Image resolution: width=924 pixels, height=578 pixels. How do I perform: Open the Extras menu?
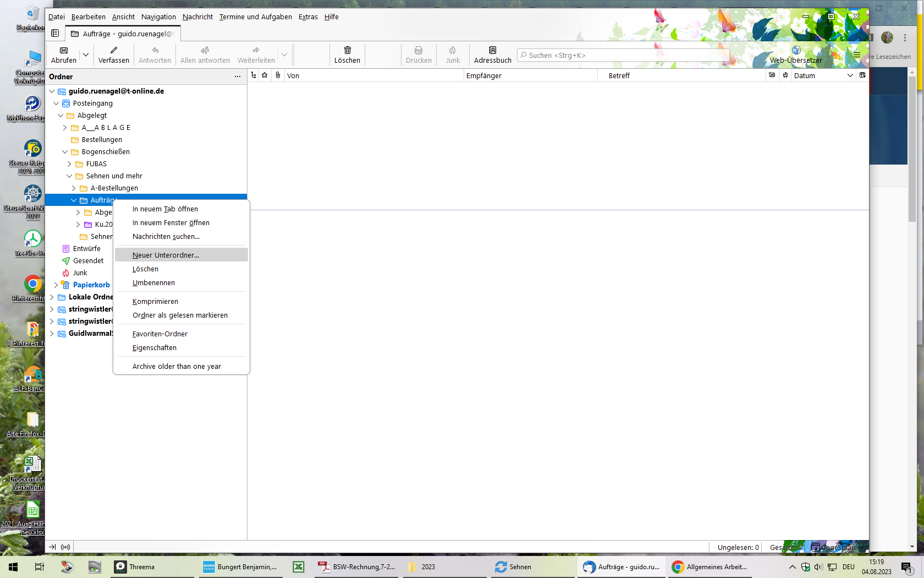click(x=308, y=17)
